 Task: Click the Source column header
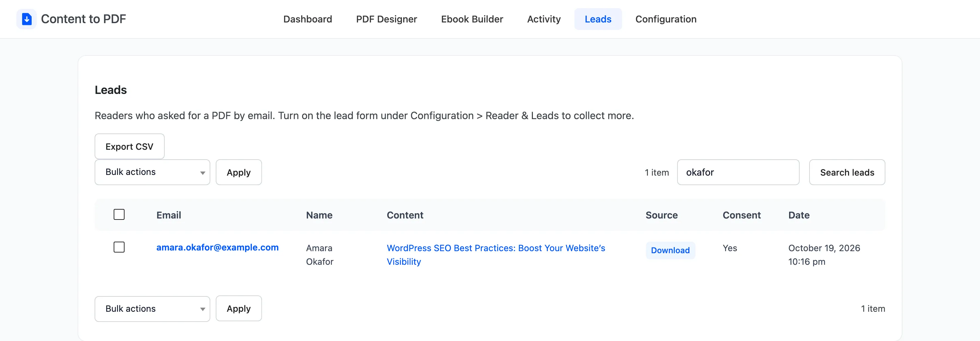661,215
